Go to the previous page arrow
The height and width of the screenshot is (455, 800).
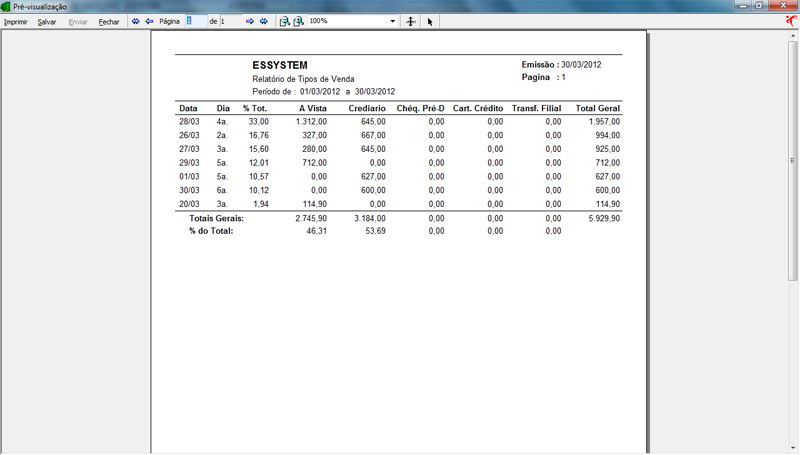coord(149,21)
